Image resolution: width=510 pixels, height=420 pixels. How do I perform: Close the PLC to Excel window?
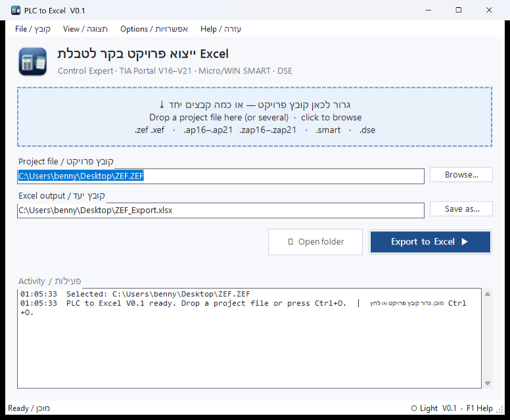(489, 10)
